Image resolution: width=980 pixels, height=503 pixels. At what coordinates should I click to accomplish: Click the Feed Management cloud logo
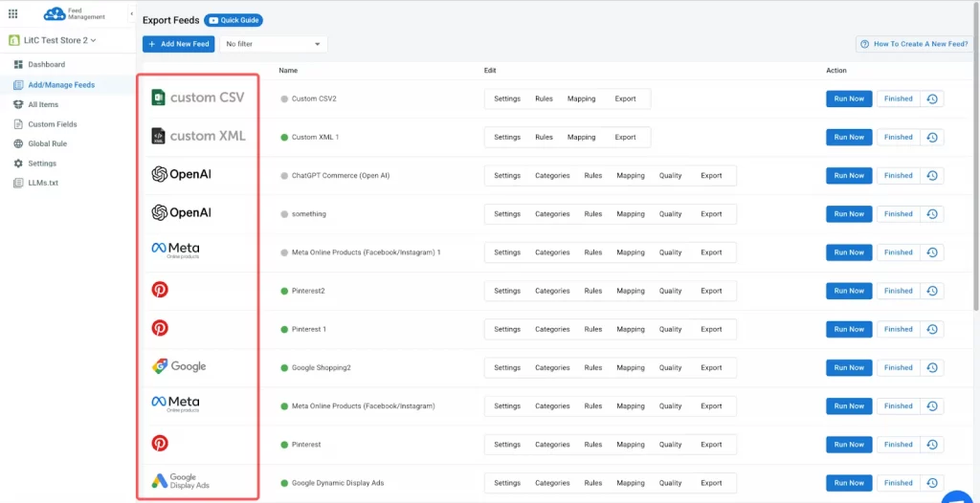(x=75, y=13)
